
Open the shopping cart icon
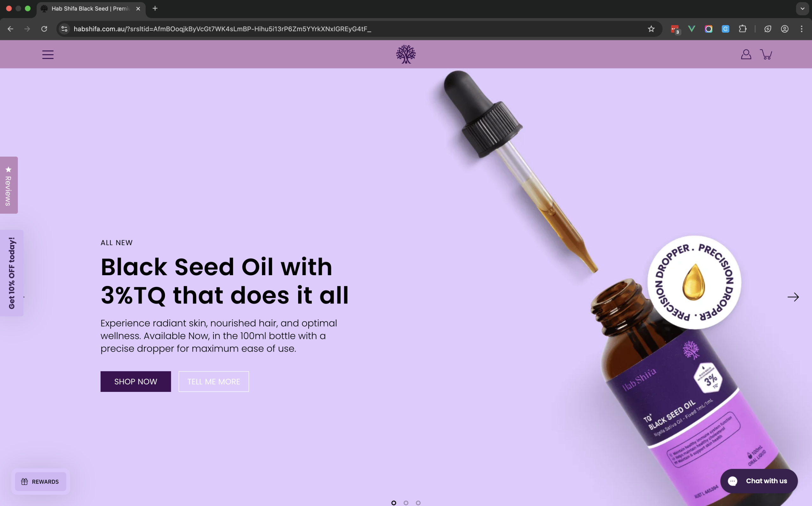click(x=766, y=55)
